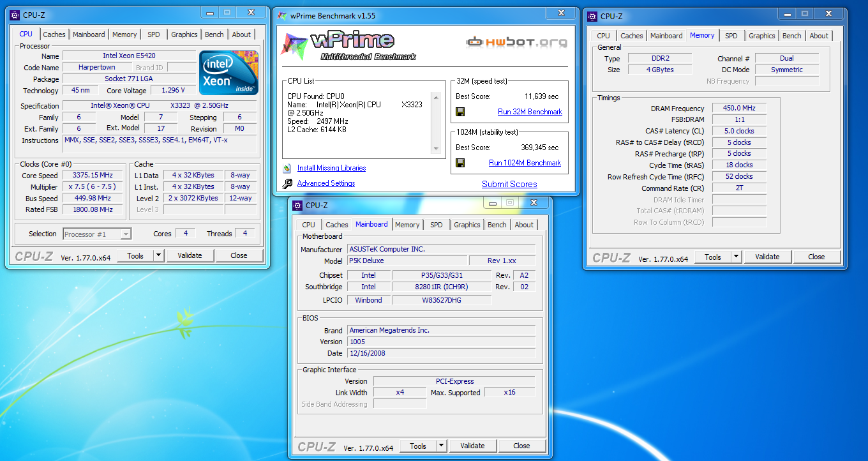Open SPD tab in Mainboard window
This screenshot has width=868, height=461.
[437, 225]
